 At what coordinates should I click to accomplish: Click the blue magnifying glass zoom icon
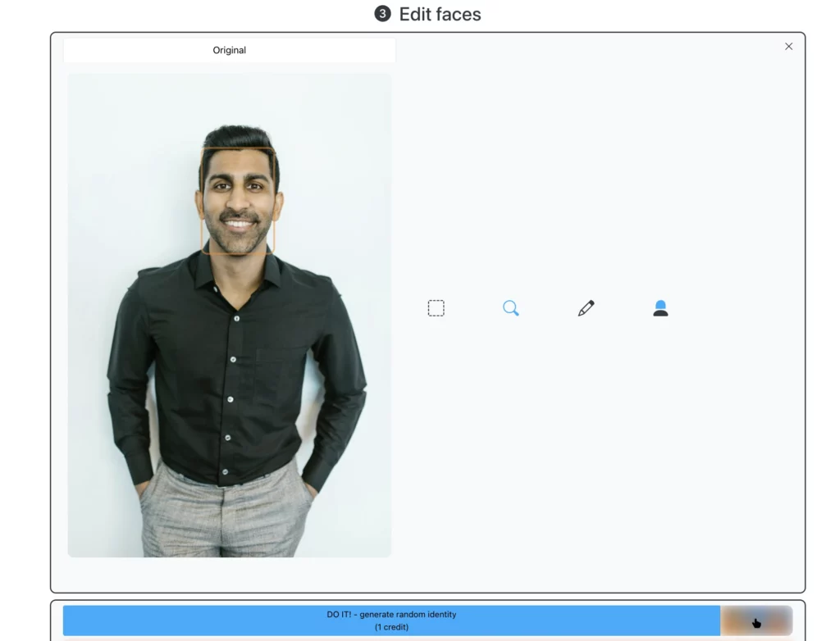click(x=511, y=308)
